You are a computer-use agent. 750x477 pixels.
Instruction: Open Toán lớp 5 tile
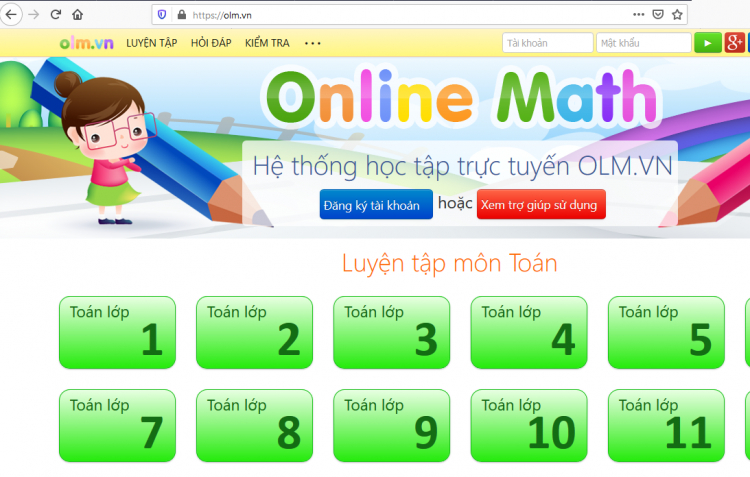pos(666,333)
